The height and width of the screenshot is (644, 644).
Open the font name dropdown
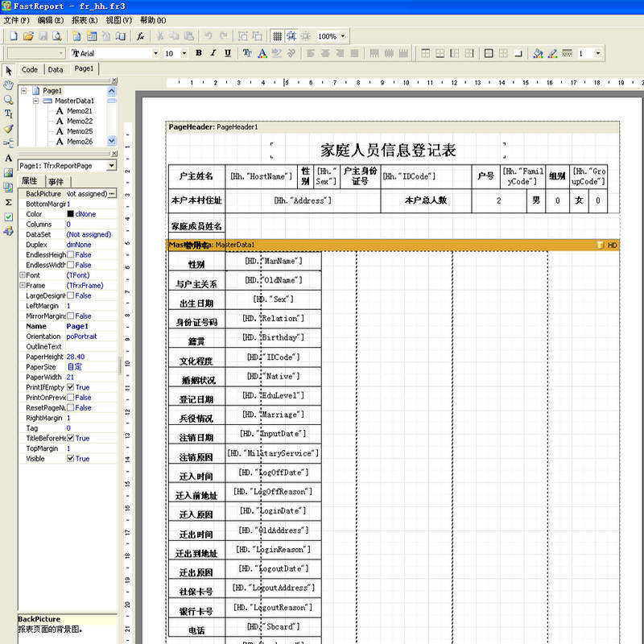click(x=155, y=53)
